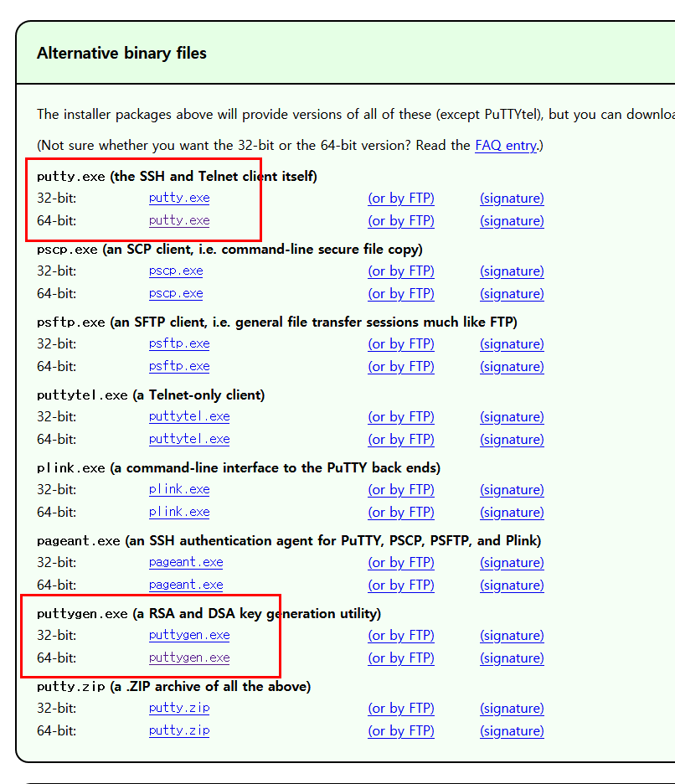Open signature for 32-bit putty.exe
This screenshot has height=784, width=675.
click(x=512, y=199)
